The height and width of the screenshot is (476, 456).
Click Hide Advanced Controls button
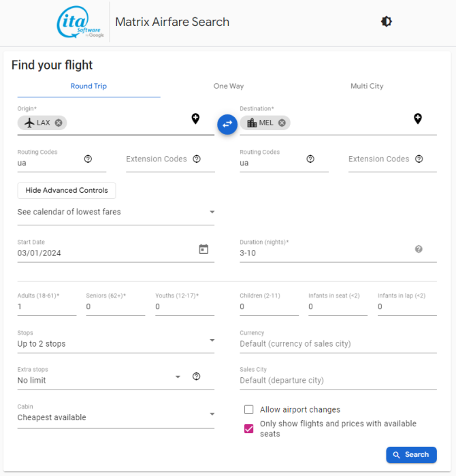pyautogui.click(x=67, y=191)
